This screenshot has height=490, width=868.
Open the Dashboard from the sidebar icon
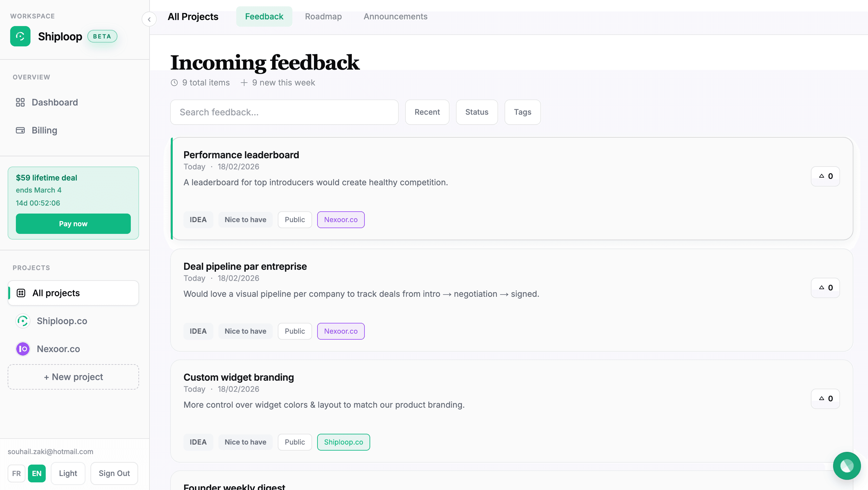20,102
